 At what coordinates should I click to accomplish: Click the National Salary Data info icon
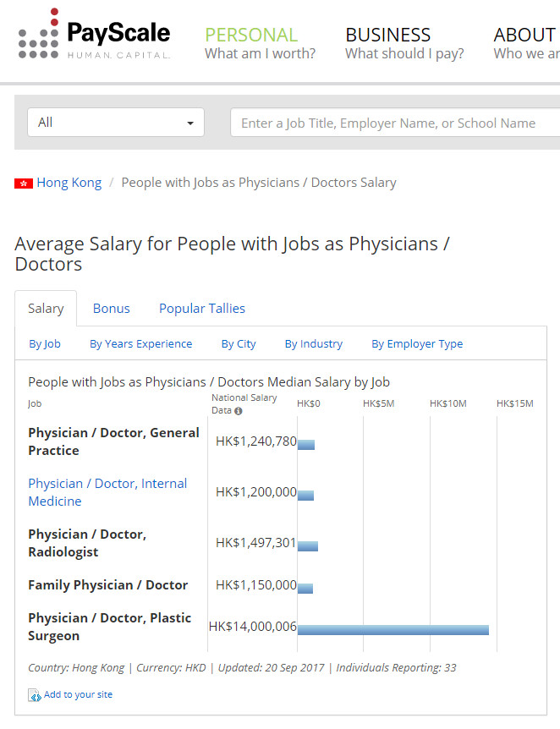239,411
